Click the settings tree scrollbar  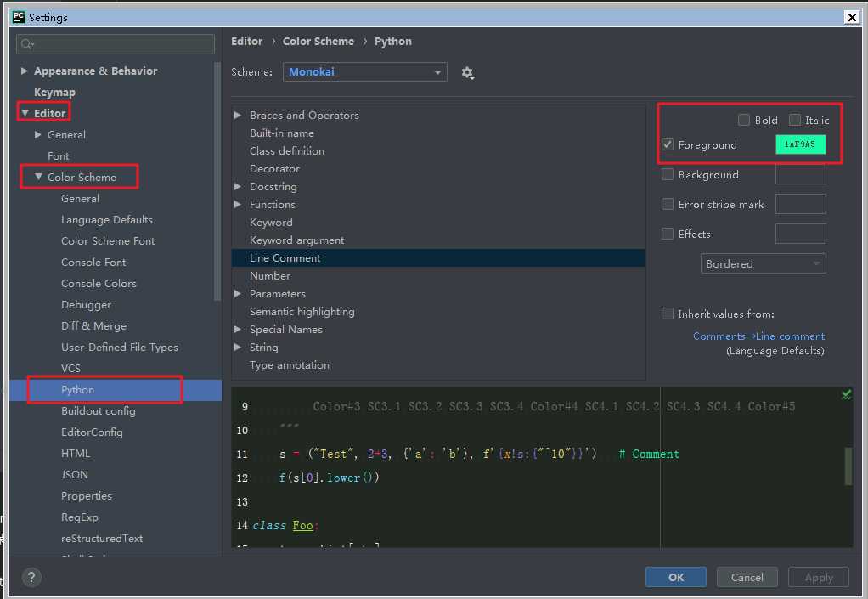[217, 182]
